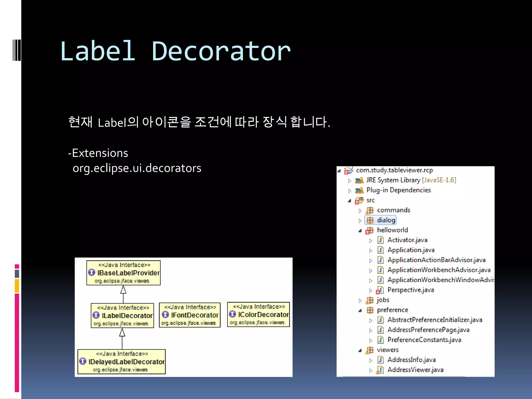Expand the JRE System Library node

tap(350, 181)
